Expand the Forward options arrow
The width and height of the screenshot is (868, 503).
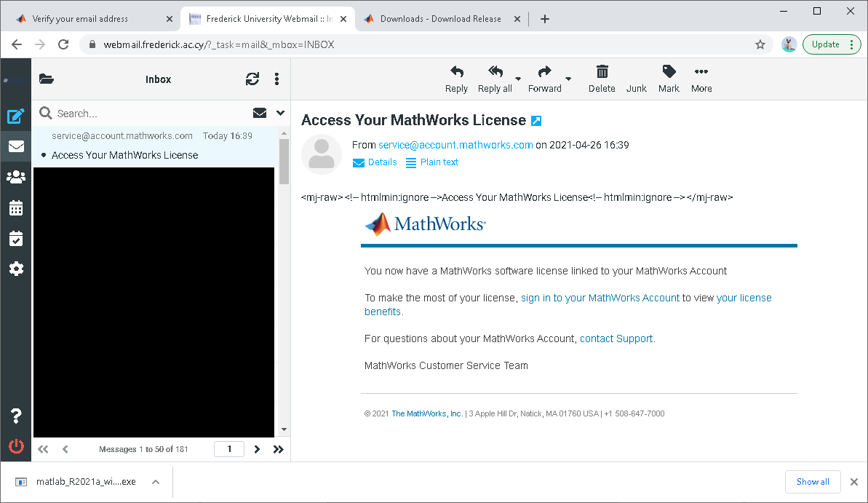[568, 79]
